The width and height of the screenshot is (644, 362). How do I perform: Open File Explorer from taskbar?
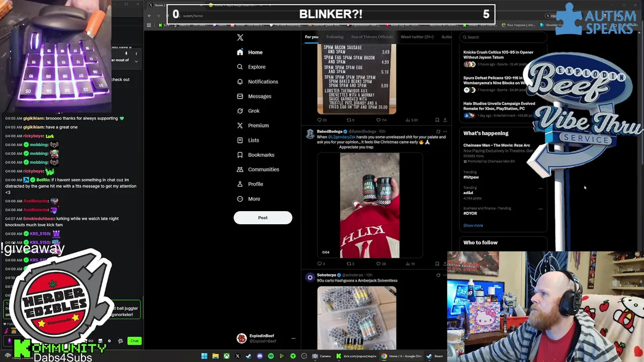pos(215,356)
